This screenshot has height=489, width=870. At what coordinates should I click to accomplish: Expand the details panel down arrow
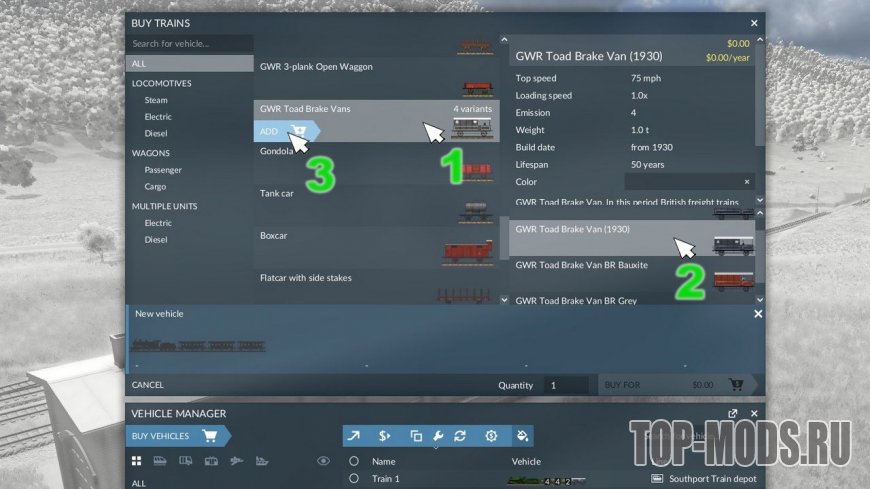coord(760,200)
